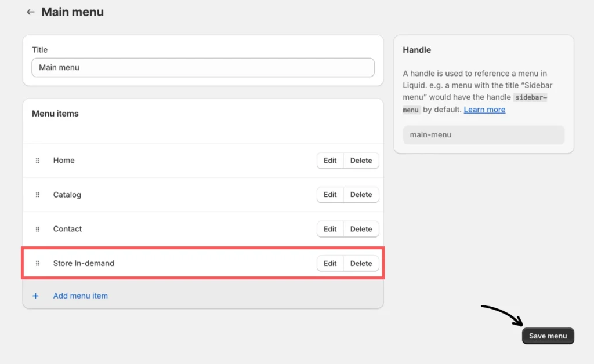Open Edit for the Catalog item

point(330,195)
